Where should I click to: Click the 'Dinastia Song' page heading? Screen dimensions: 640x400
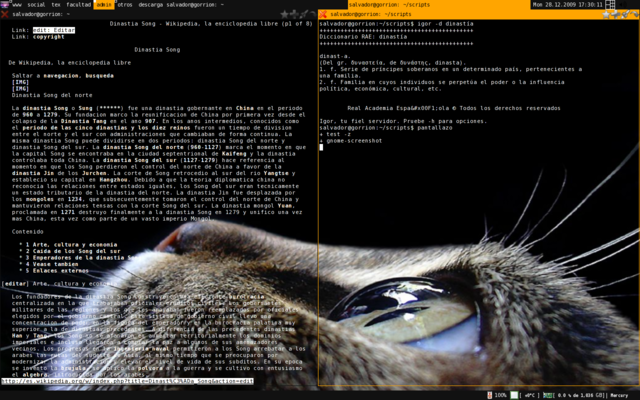pos(157,50)
